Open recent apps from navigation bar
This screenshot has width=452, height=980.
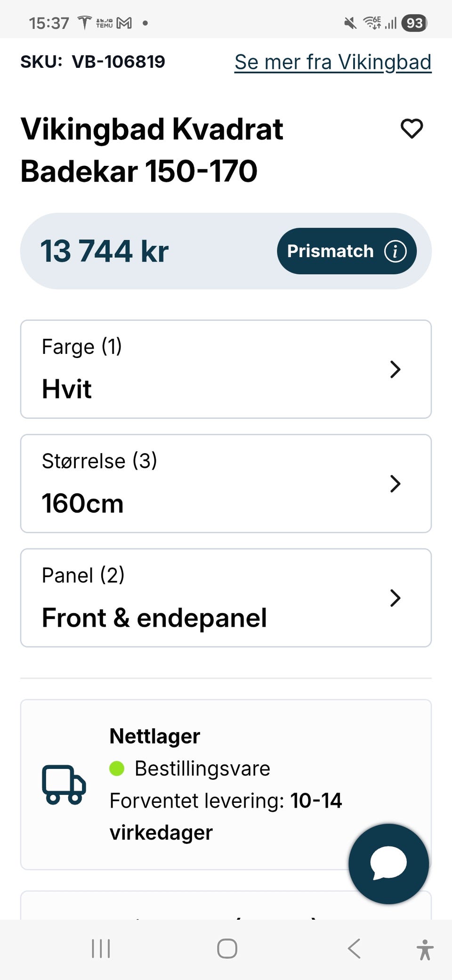pyautogui.click(x=101, y=948)
